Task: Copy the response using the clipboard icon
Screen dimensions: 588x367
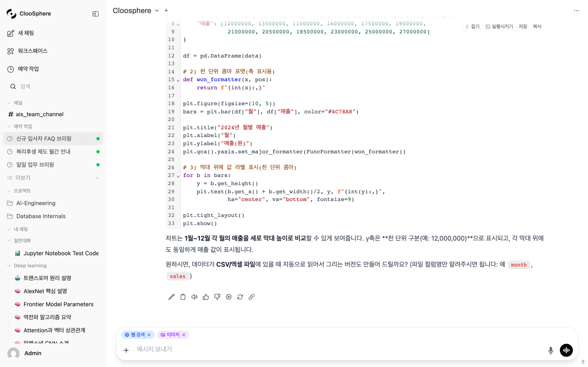Action: coord(183,297)
